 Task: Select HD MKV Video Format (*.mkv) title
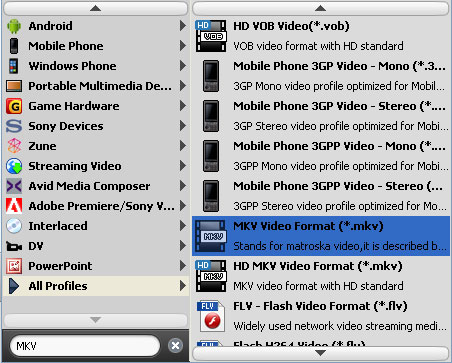click(x=318, y=266)
